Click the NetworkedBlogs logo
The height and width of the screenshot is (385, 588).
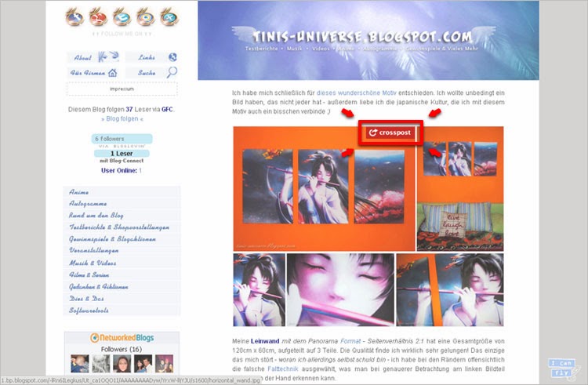122,338
